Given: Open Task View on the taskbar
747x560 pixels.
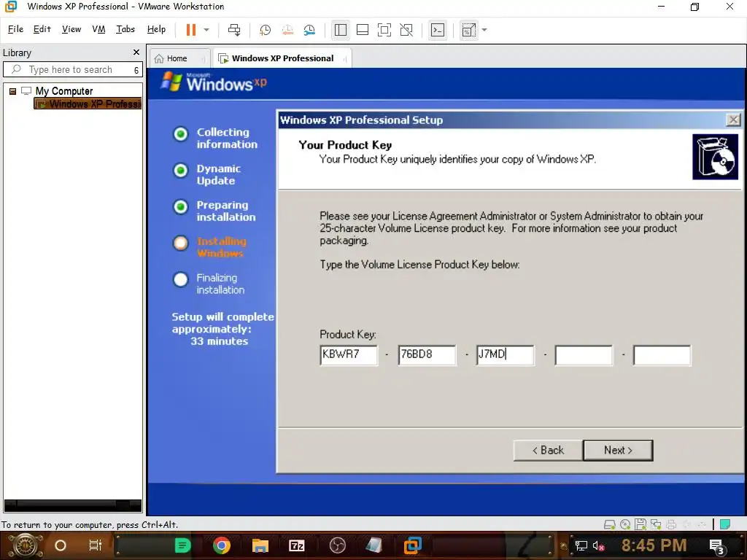Looking at the screenshot, I should [96, 545].
